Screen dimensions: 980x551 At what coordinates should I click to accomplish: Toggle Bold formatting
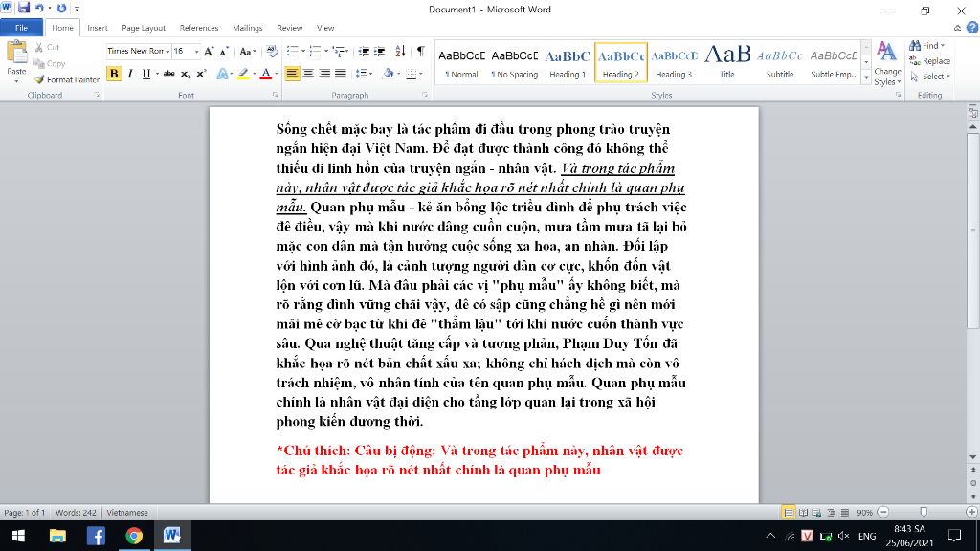(114, 74)
